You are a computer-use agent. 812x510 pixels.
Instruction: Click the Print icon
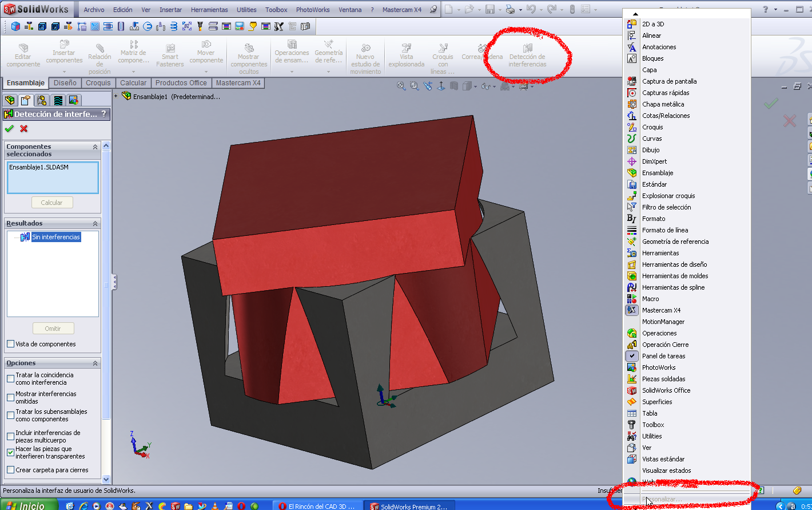(511, 9)
